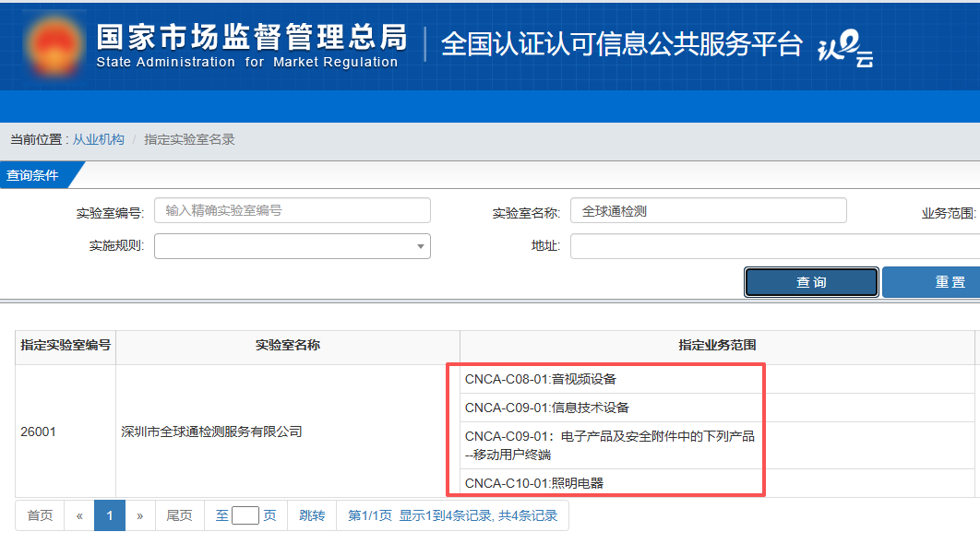The image size is (980, 544).
Task: Click the « previous page button
Action: point(79,515)
